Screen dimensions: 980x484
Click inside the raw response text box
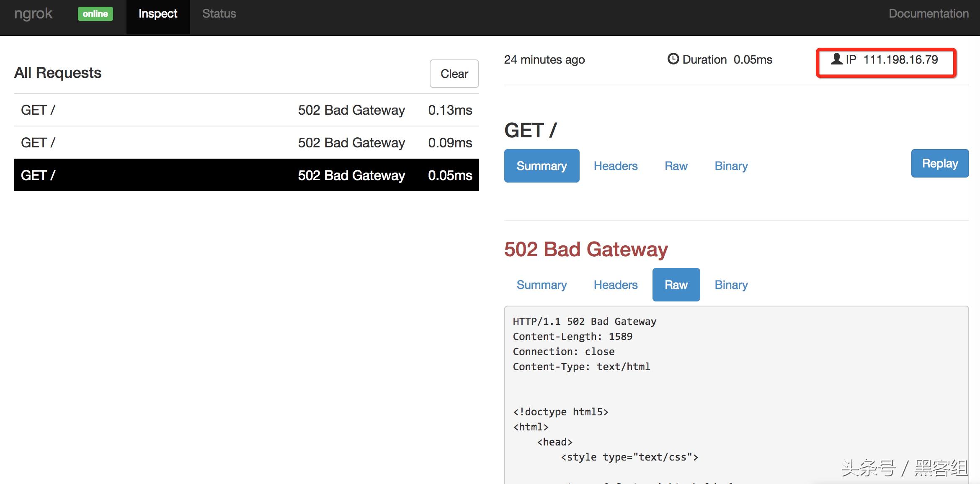(736, 389)
